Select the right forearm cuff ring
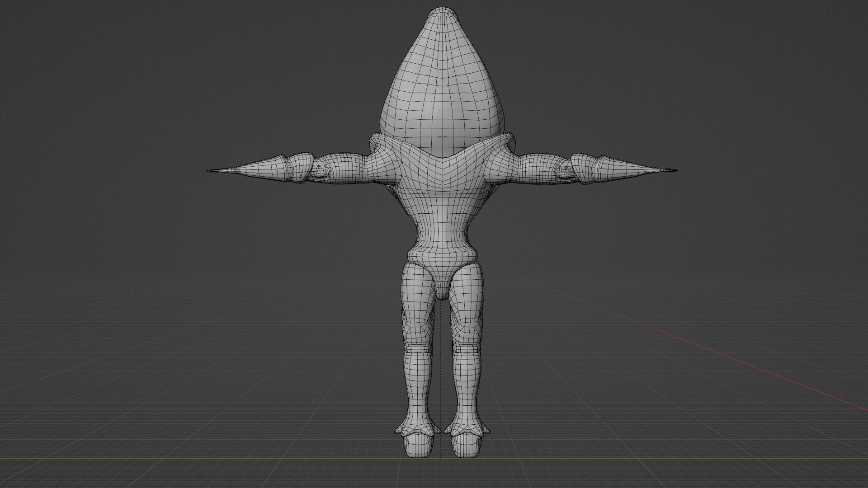Screen dimensions: 868x488 (584, 168)
